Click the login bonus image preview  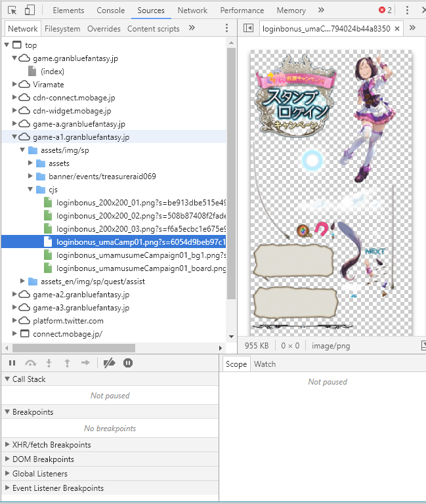click(331, 190)
